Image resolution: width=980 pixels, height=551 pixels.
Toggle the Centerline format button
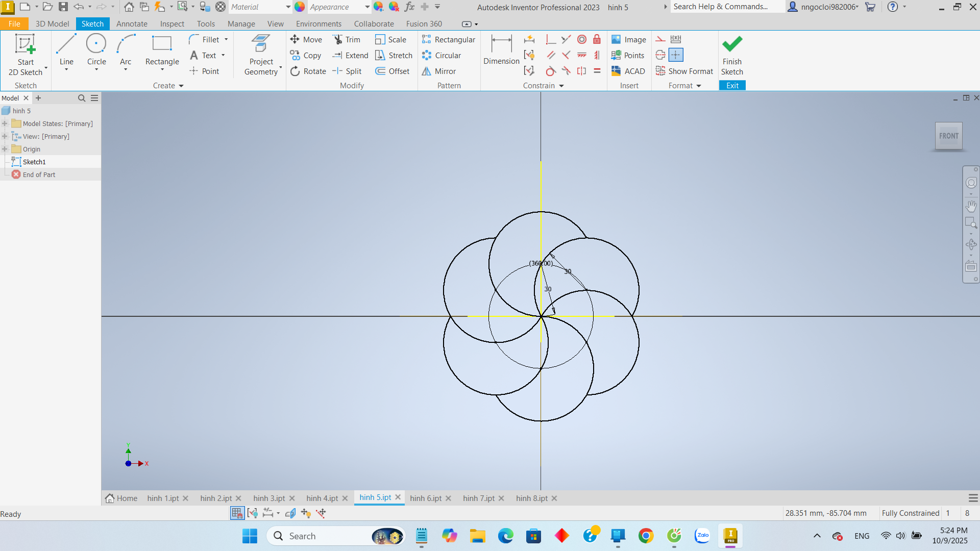[x=660, y=55]
